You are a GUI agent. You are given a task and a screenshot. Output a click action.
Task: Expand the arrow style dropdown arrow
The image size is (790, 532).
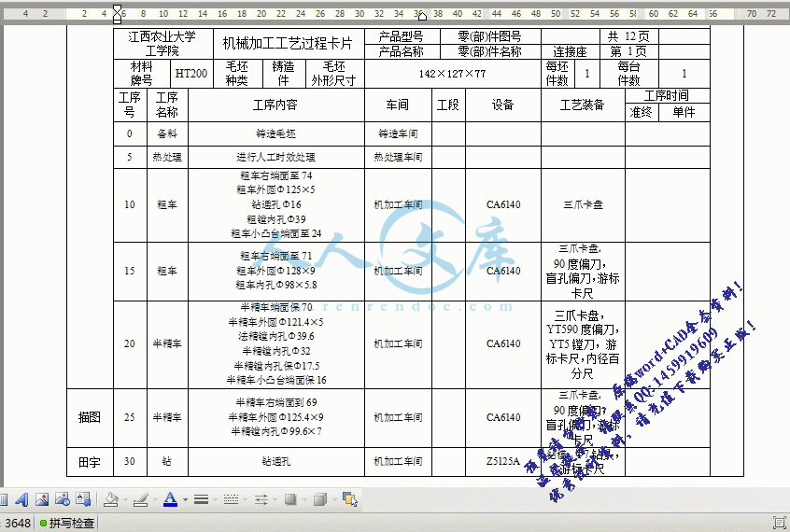pyautogui.click(x=275, y=499)
